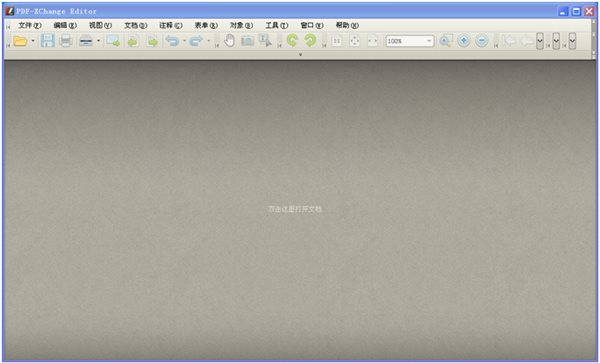Open the 文档 (Document) menu
Image resolution: width=600 pixels, height=363 pixels.
[x=135, y=25]
